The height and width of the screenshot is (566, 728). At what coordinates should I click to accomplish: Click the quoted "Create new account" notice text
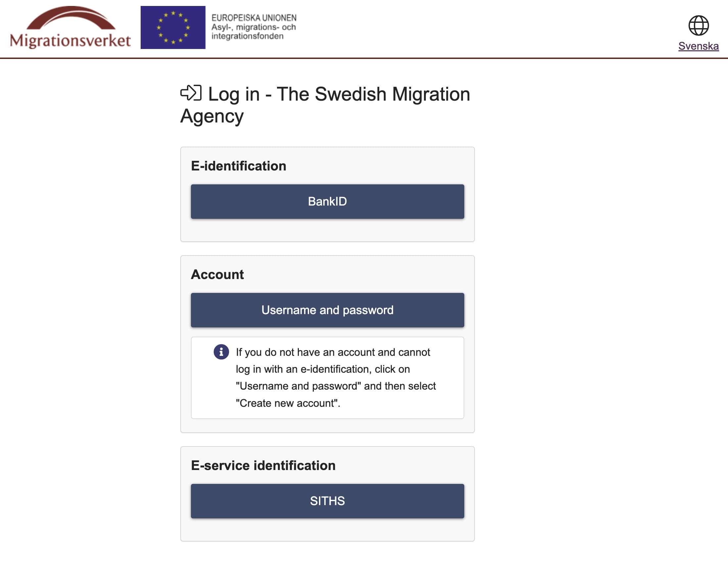click(288, 403)
